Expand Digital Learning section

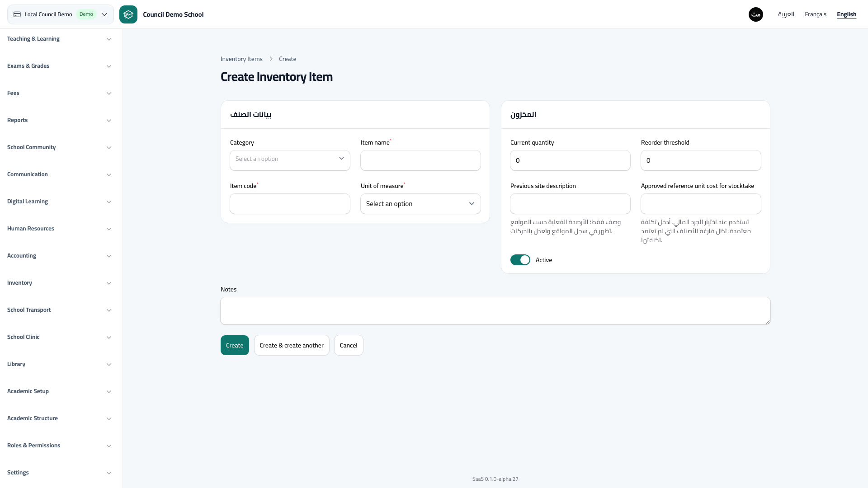[59, 202]
